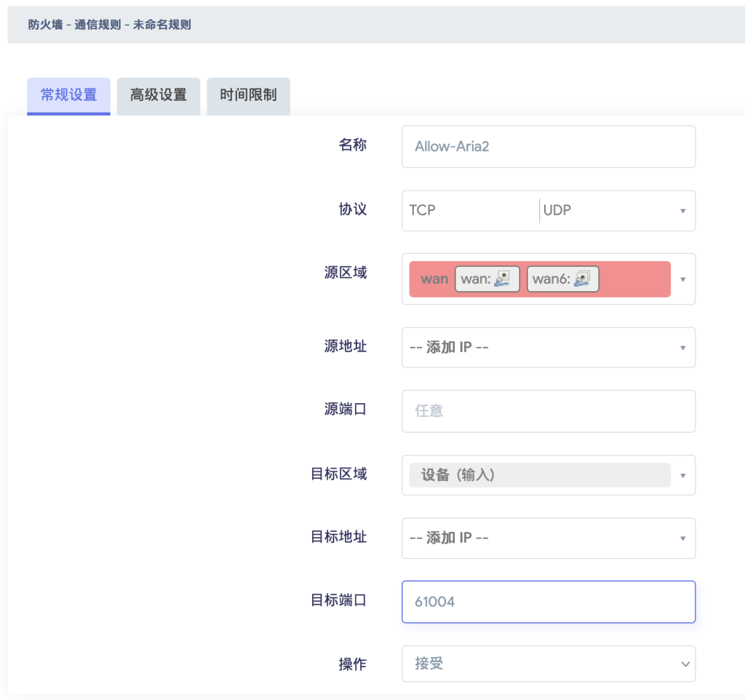Open the 高级设置 tab
Viewport: 745px width, 700px height.
click(159, 95)
